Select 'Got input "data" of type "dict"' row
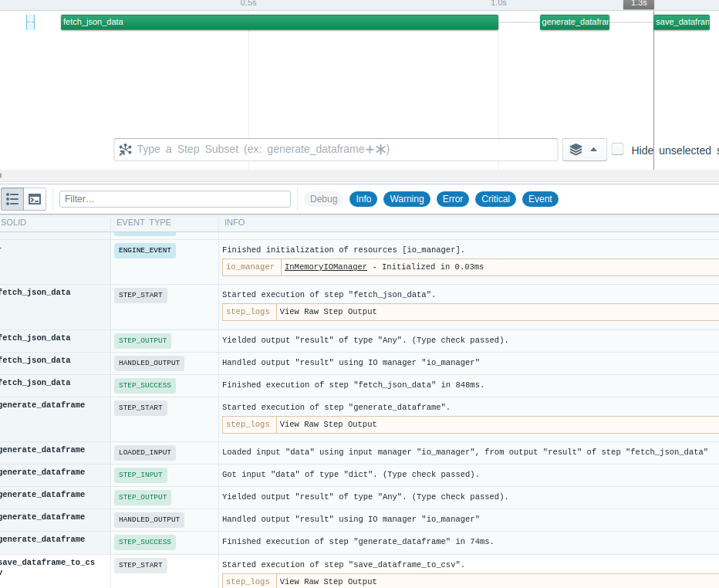This screenshot has width=719, height=588. tap(359, 475)
